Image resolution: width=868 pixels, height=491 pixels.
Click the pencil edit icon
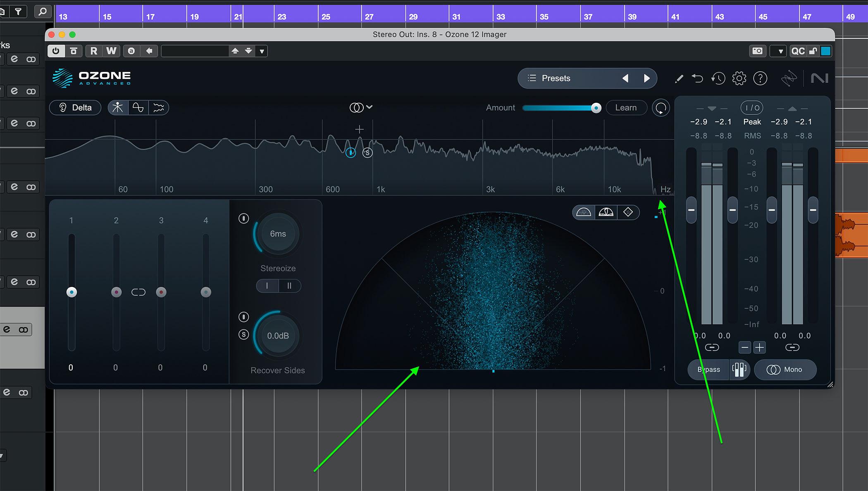coord(679,78)
